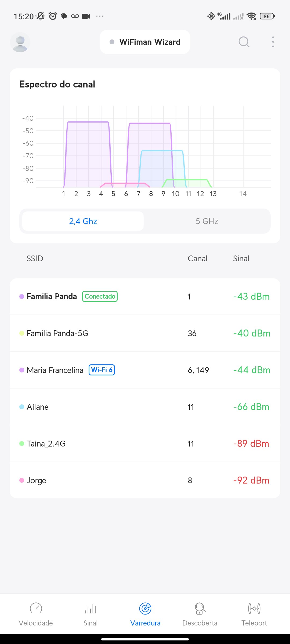The height and width of the screenshot is (644, 290).
Task: Select the Familia Panda-5G network row
Action: coord(145,333)
